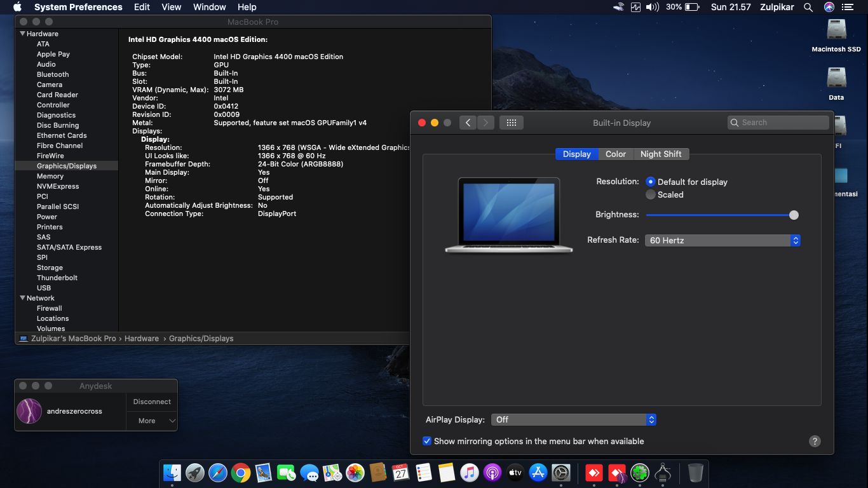
Task: Adjust the Brightness slider
Action: click(794, 215)
